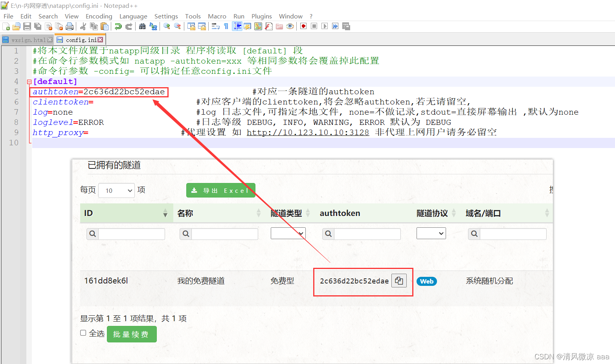Show all characters with pilcrow icon
The height and width of the screenshot is (364, 615).
226,26
